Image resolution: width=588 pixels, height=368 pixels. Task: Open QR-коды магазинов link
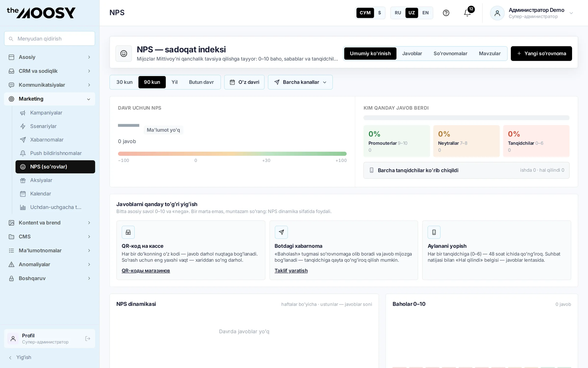pos(146,270)
